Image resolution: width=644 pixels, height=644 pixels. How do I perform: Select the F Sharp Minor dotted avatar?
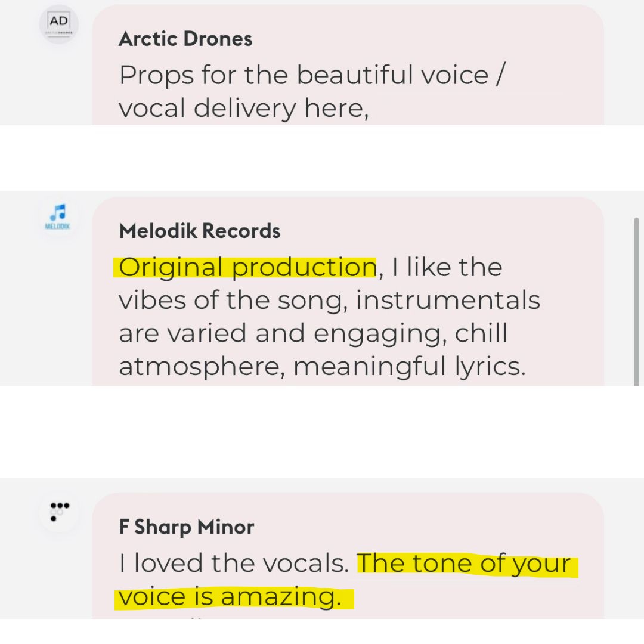coord(60,512)
